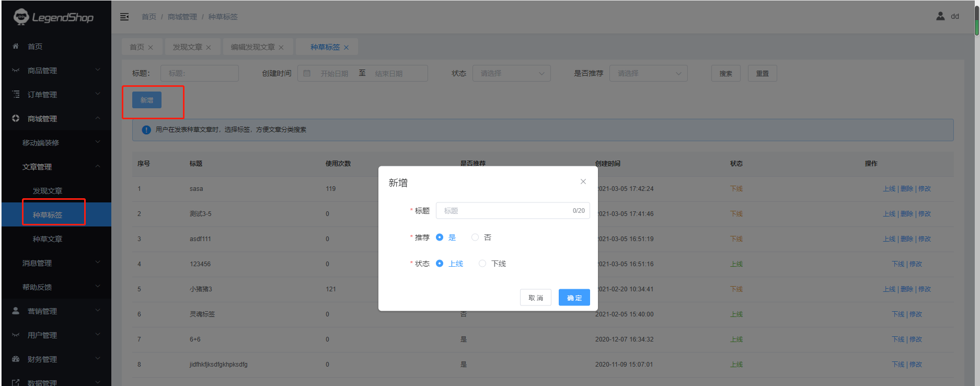The image size is (980, 386).
Task: Click the 确定 button in the dialog
Action: pyautogui.click(x=574, y=298)
